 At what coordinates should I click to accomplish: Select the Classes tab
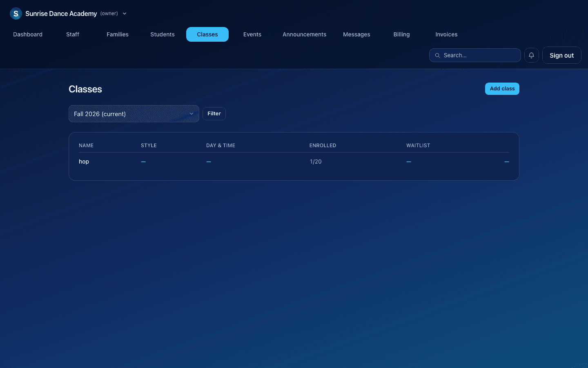[207, 34]
